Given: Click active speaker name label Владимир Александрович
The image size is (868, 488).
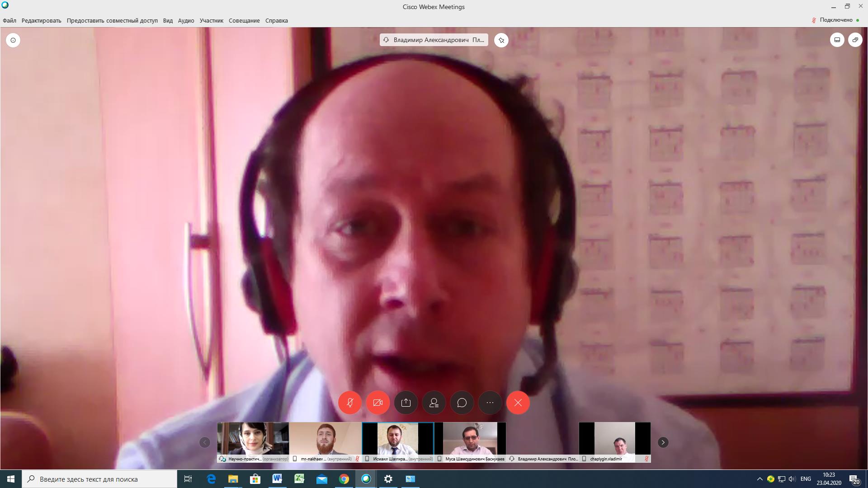Looking at the screenshot, I should (434, 40).
